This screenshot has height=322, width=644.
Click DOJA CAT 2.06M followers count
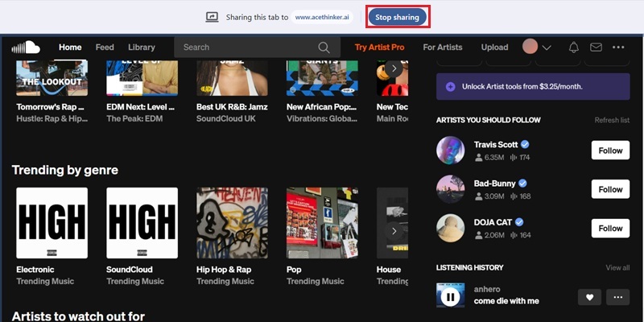click(490, 235)
